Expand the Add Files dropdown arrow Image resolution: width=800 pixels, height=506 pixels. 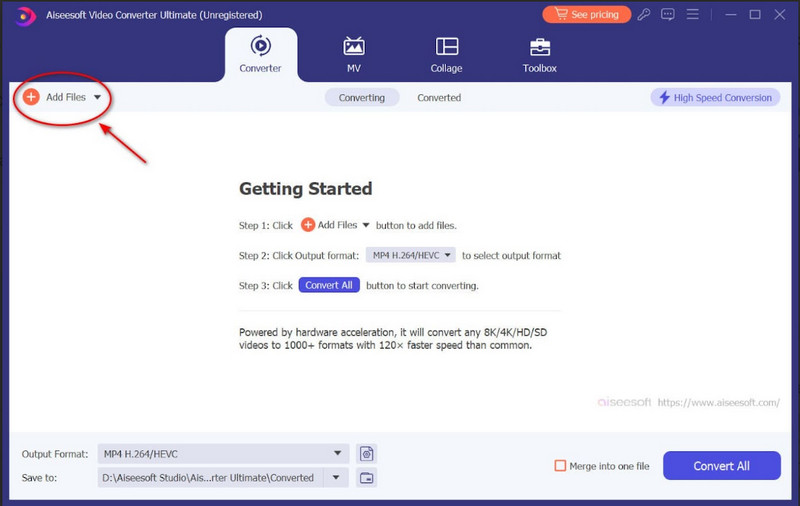(x=97, y=97)
